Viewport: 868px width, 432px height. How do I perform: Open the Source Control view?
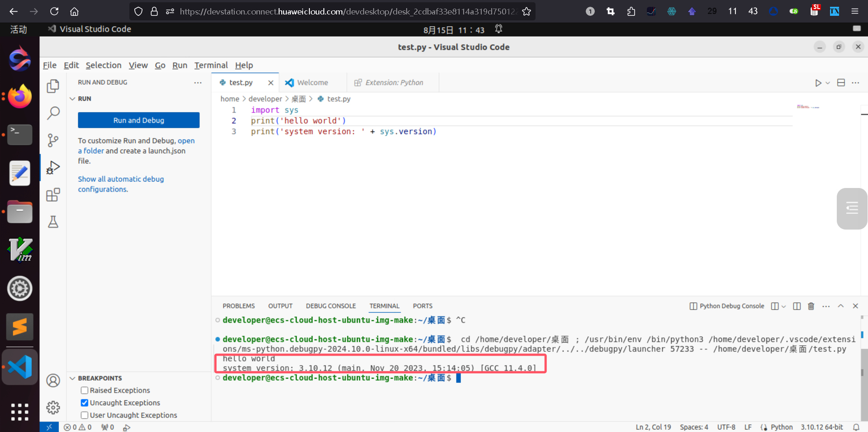(53, 141)
